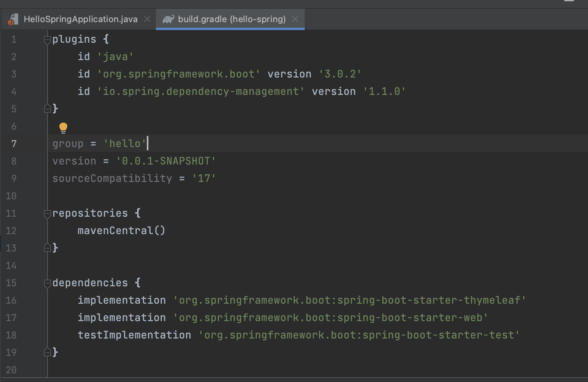Click line number 1 in gutter
Image resolution: width=588 pixels, height=382 pixels.
[x=14, y=39]
